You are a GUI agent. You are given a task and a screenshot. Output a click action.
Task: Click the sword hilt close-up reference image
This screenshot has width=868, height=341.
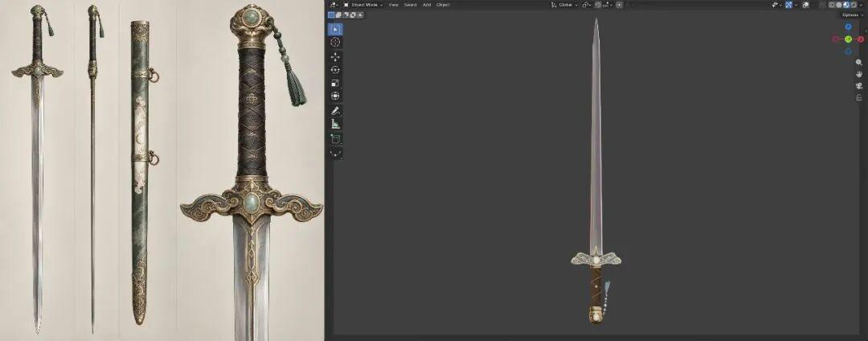(x=252, y=170)
